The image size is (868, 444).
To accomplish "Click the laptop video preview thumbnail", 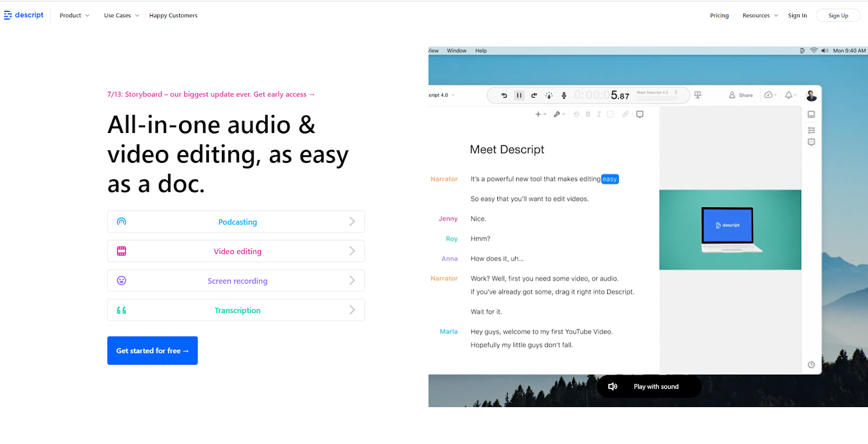I will [x=730, y=230].
